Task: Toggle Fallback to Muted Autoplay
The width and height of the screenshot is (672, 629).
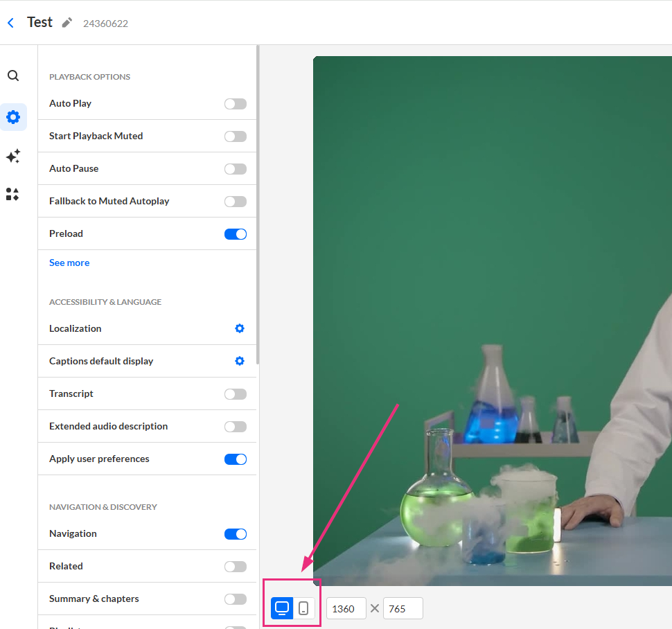Action: pyautogui.click(x=236, y=202)
